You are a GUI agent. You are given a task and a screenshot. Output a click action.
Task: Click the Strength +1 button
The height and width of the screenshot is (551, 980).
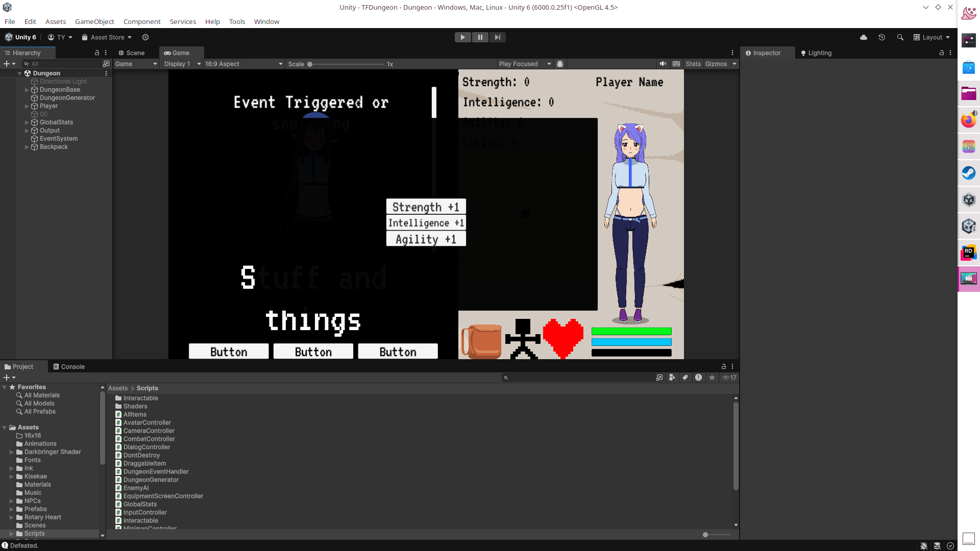click(426, 207)
